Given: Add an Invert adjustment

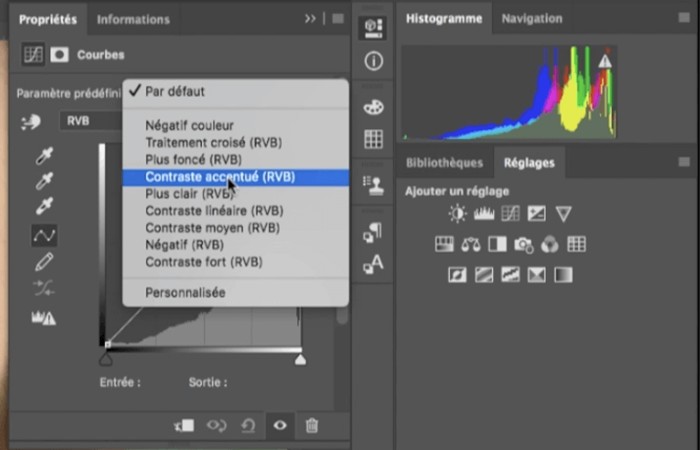Looking at the screenshot, I should click(x=458, y=275).
